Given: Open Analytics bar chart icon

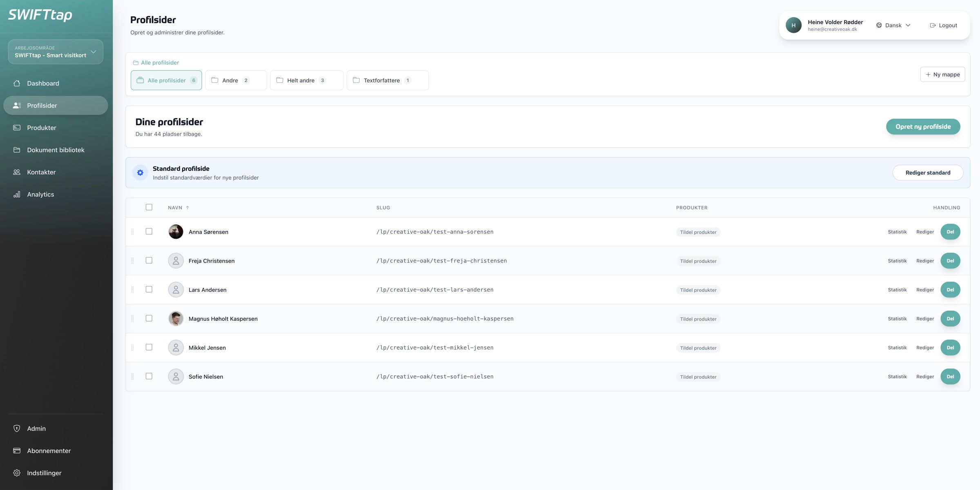Looking at the screenshot, I should (x=17, y=194).
